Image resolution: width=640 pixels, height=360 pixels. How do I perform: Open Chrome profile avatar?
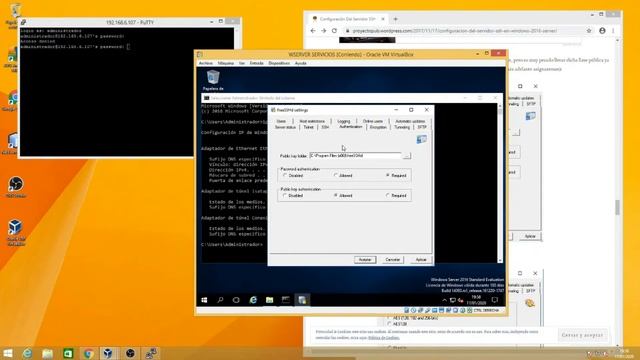[602, 31]
